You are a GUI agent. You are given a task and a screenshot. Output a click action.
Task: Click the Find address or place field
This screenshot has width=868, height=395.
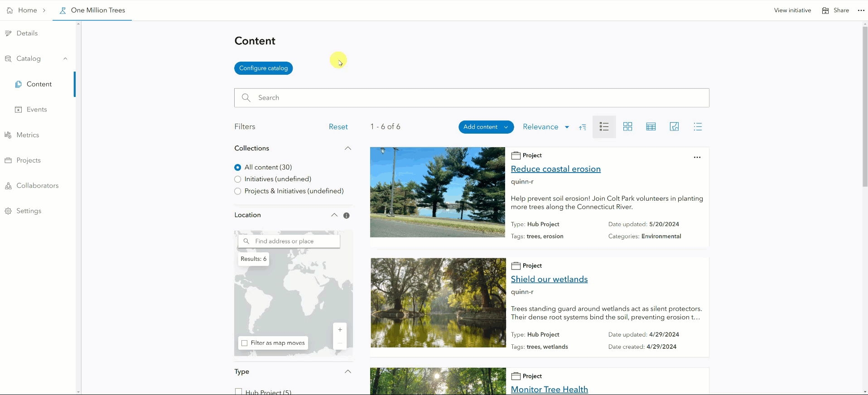click(289, 241)
